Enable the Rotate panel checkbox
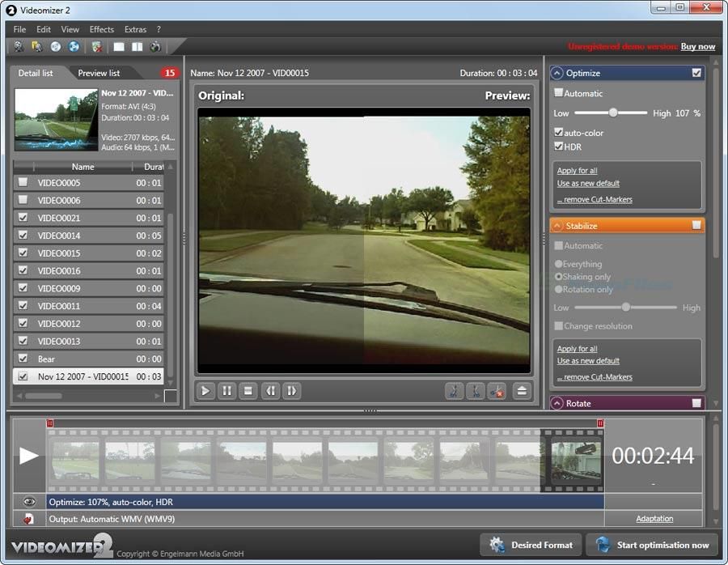This screenshot has height=565, width=728. tap(696, 403)
